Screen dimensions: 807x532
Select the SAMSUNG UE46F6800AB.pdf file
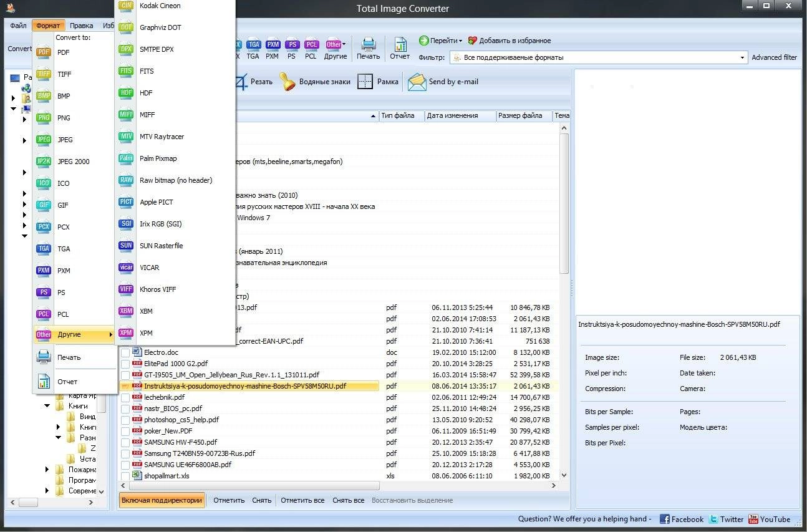pyautogui.click(x=187, y=465)
